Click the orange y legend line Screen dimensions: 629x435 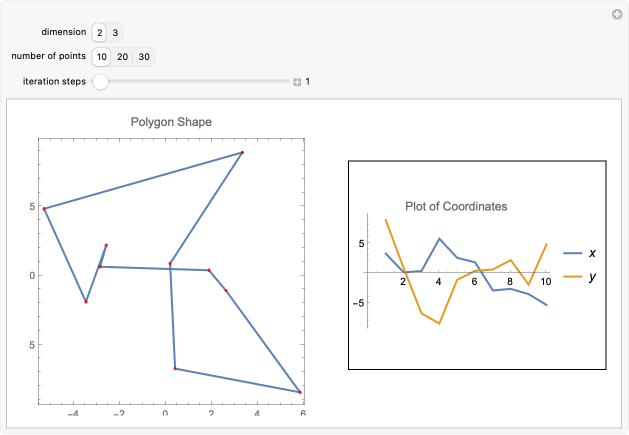pos(572,276)
